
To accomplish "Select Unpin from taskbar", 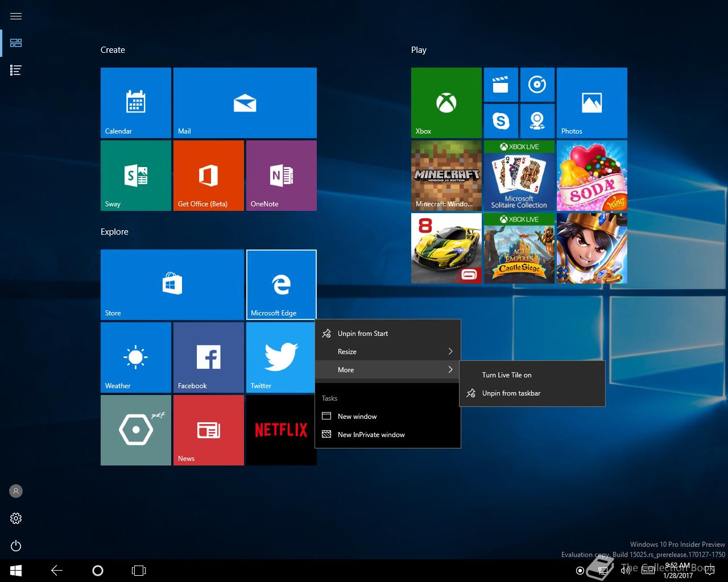I will (x=532, y=393).
